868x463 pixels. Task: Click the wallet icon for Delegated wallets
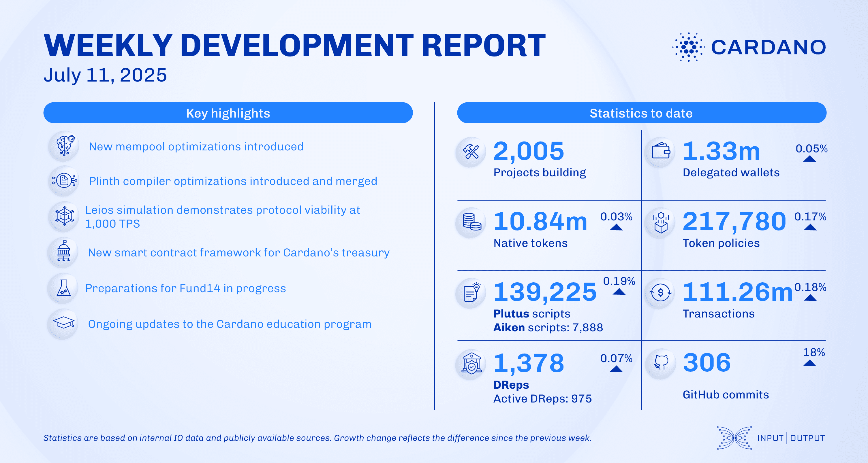point(660,152)
